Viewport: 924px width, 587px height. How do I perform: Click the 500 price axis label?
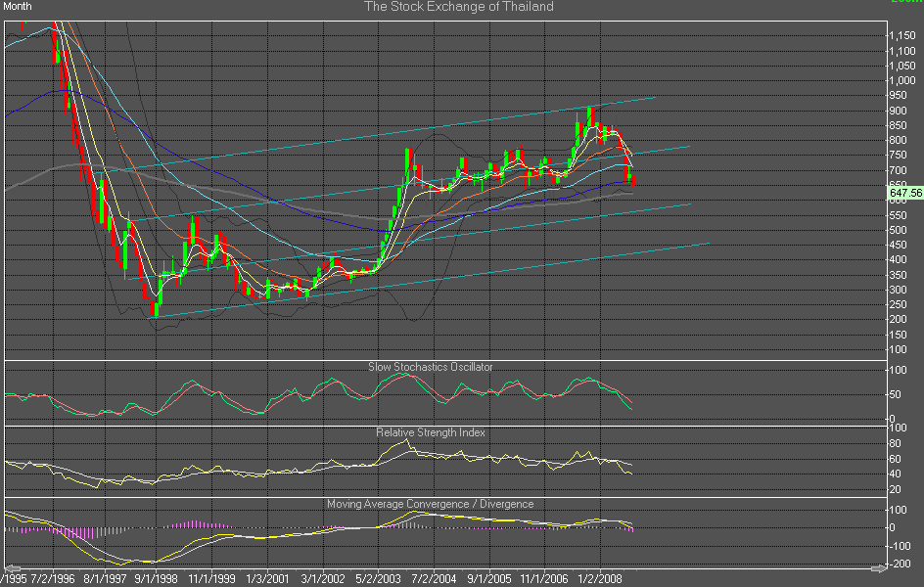(x=899, y=230)
